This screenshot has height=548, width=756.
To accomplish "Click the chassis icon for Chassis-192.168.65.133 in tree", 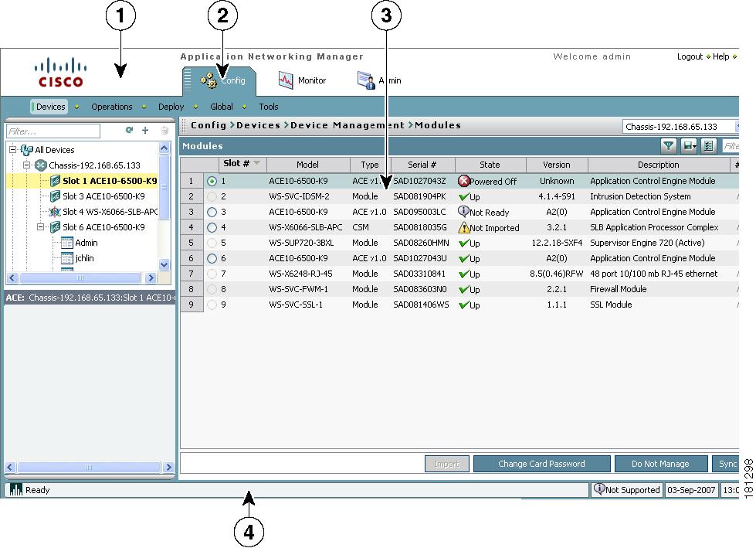I will 41,165.
